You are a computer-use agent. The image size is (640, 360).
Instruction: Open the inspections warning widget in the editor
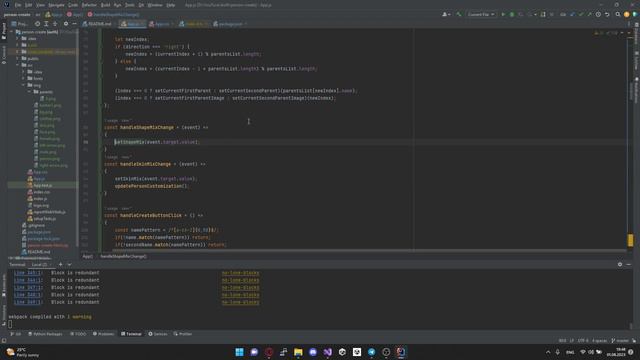pyautogui.click(x=607, y=33)
